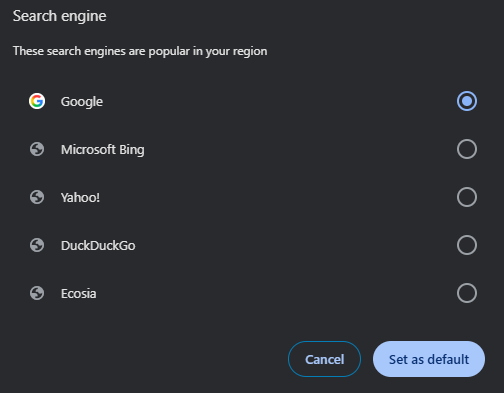This screenshot has width=504, height=393.
Task: Pick the DuckDuckGo radio button
Action: [x=467, y=245]
